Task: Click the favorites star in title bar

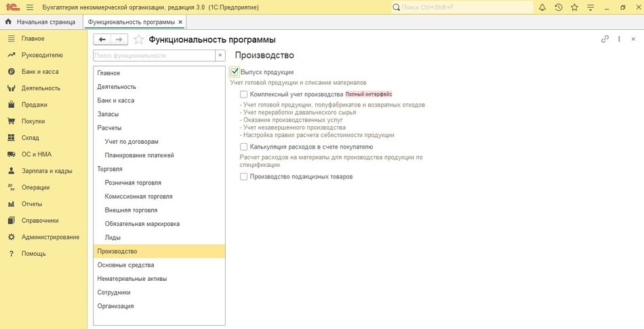Action: pos(574,7)
